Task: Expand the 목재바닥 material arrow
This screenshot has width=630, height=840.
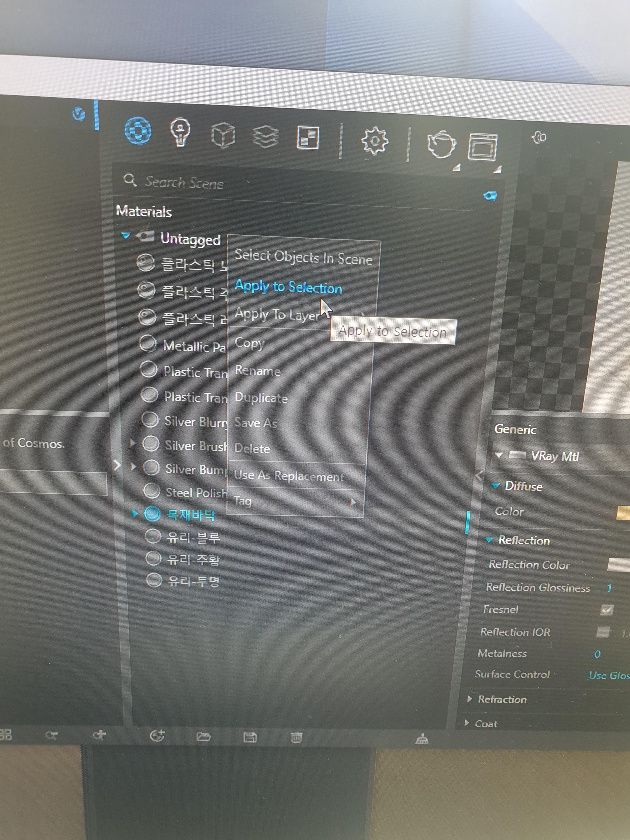Action: point(135,513)
